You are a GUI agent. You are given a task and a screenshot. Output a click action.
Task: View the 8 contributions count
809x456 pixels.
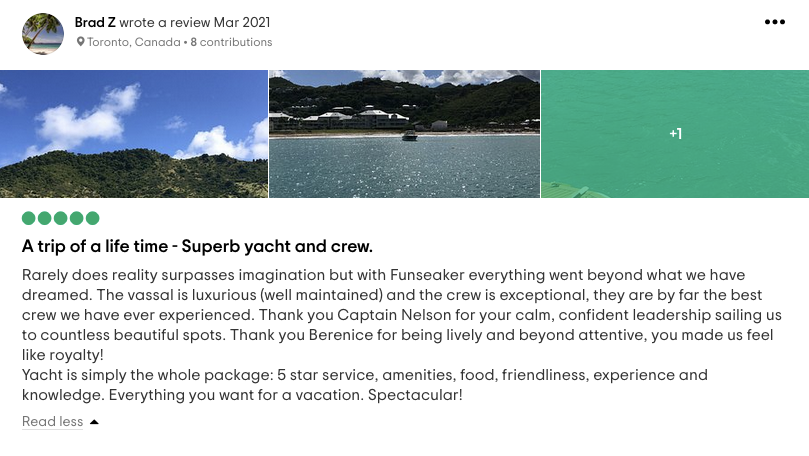[x=231, y=42]
